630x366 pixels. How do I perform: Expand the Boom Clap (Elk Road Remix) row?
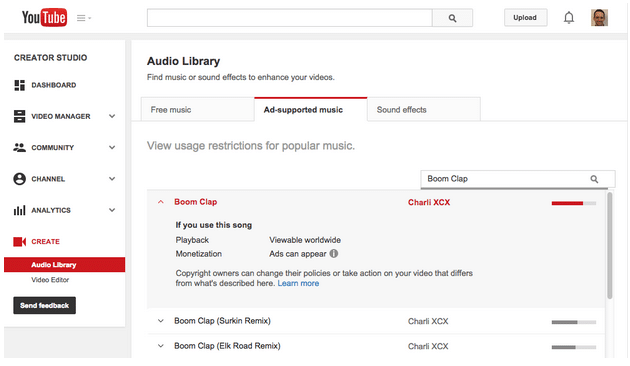pos(161,346)
